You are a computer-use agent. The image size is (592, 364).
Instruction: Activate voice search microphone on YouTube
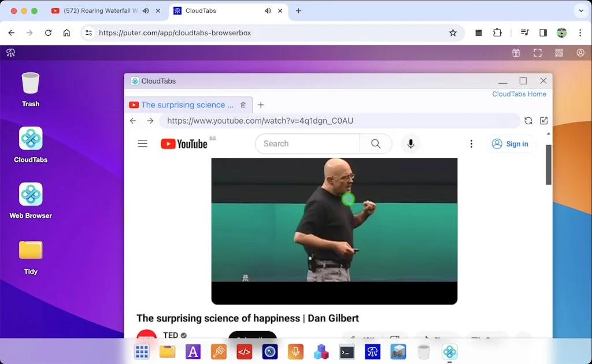(410, 143)
